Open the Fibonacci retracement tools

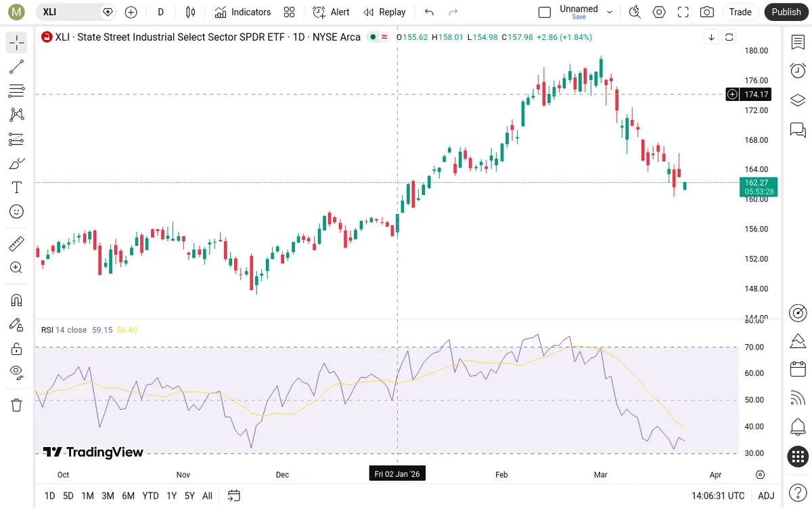[17, 91]
